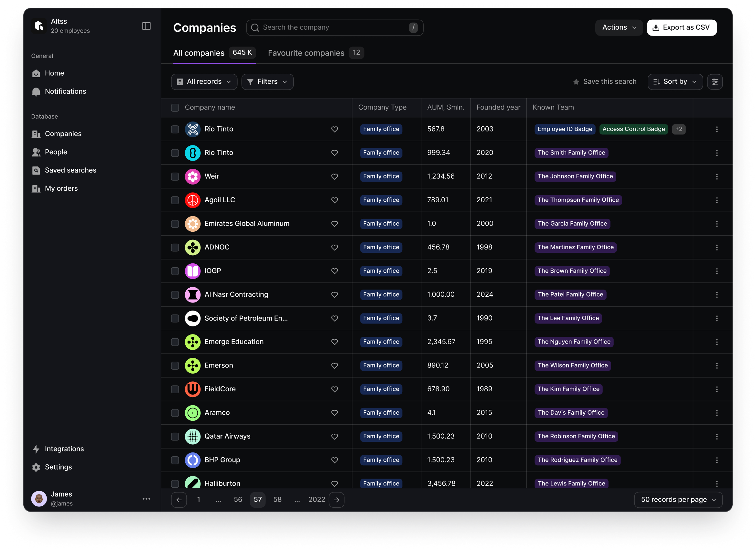Open Saved searches

[x=70, y=170]
